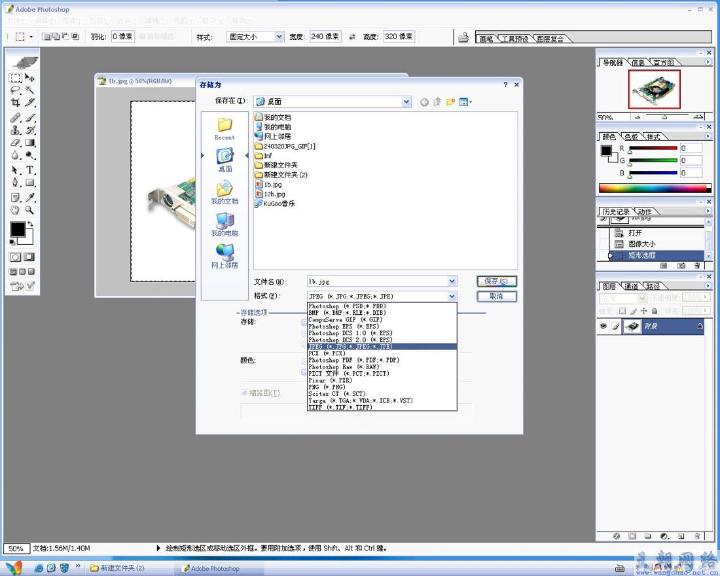This screenshot has height=576, width=720.
Task: Open the View Menu dropdown in dialog
Action: [x=465, y=102]
